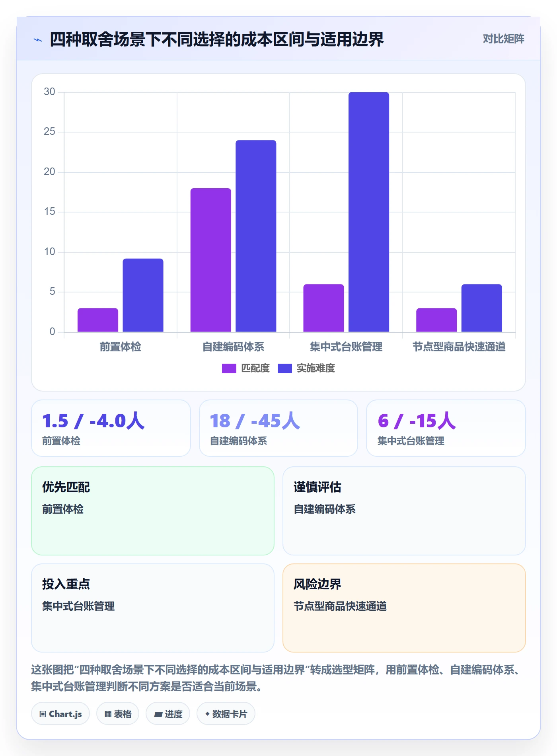
Task: Click the 匹配度 legend label
Action: [x=255, y=368]
